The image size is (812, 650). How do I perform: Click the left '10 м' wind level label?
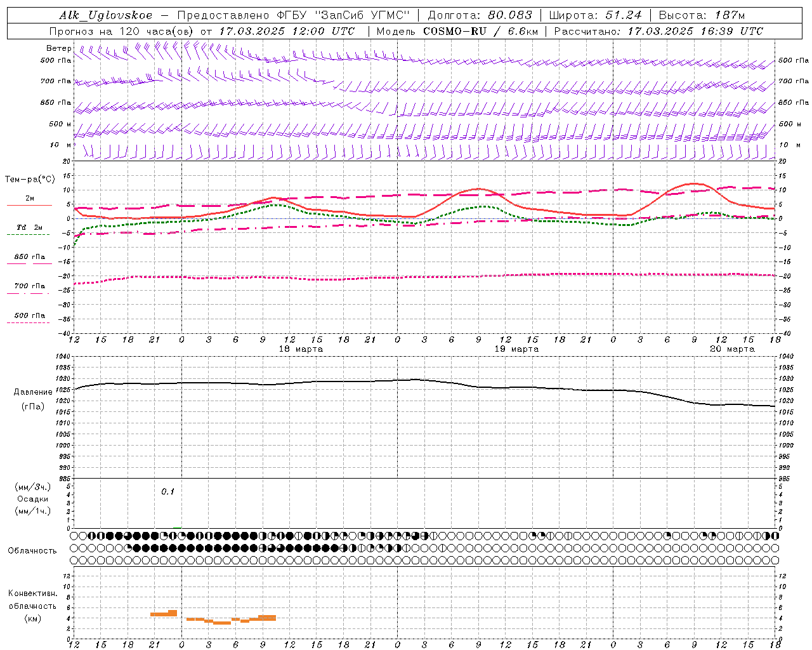click(60, 145)
